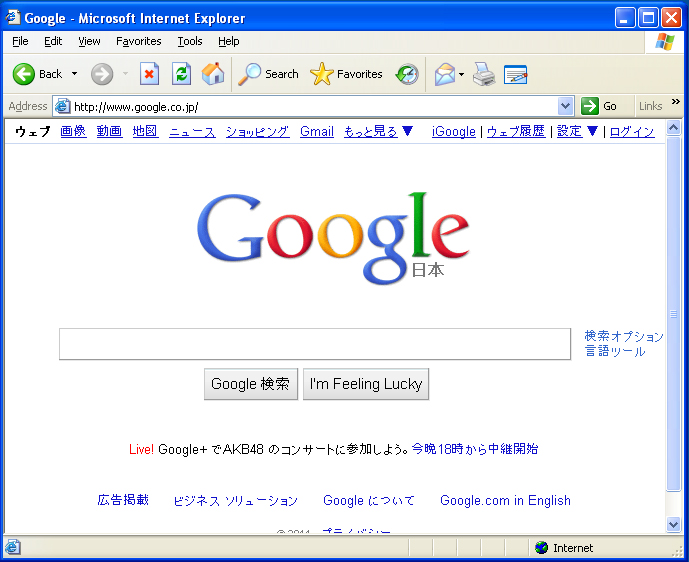Click the green Back arrow icon

tap(23, 74)
